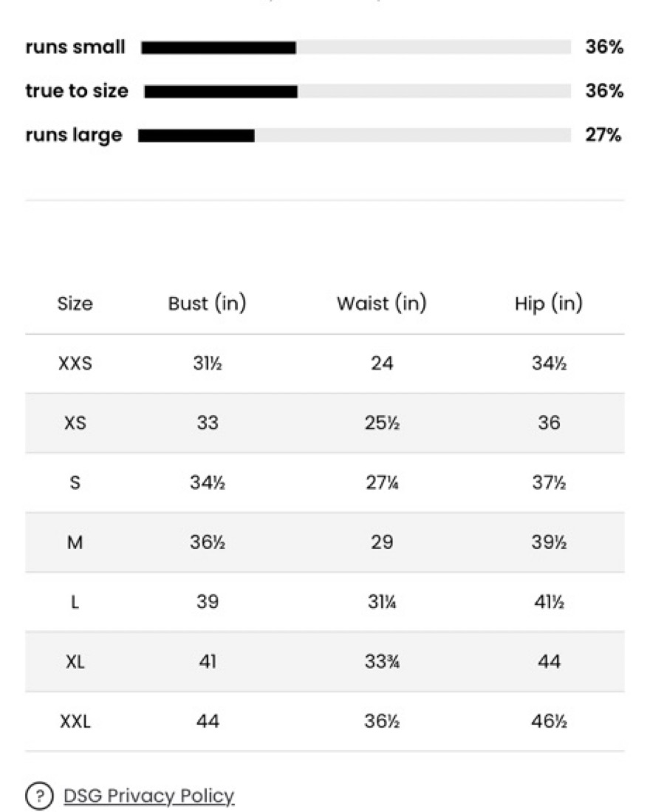Click the Bust (in) column header
The width and height of the screenshot is (650, 812).
[207, 304]
